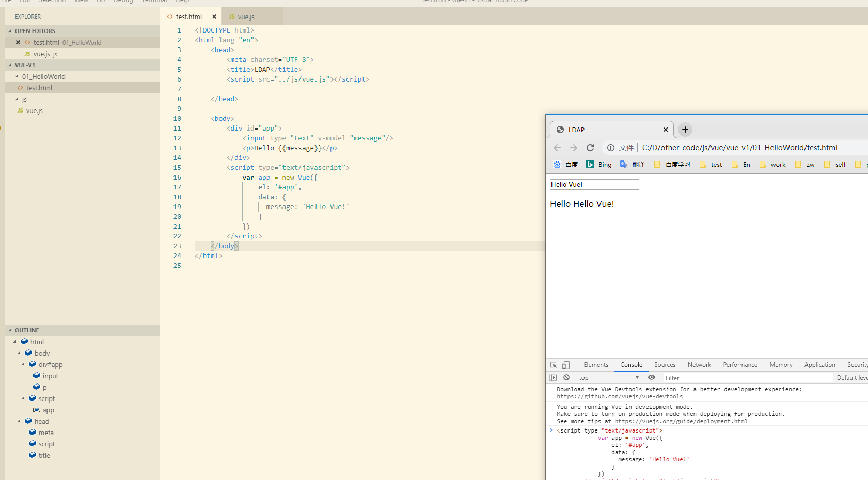
Task: Click the Hello Vue! text input
Action: (594, 184)
